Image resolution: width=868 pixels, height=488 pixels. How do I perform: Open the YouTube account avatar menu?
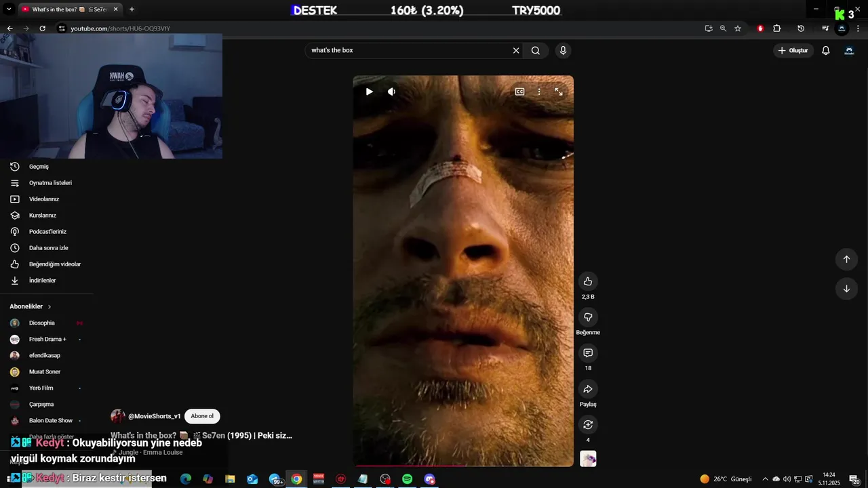849,50
